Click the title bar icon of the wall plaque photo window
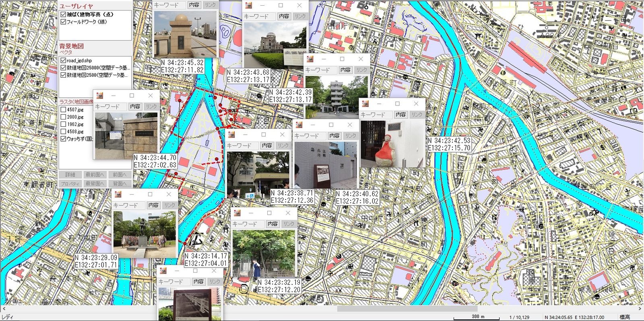 (299, 125)
